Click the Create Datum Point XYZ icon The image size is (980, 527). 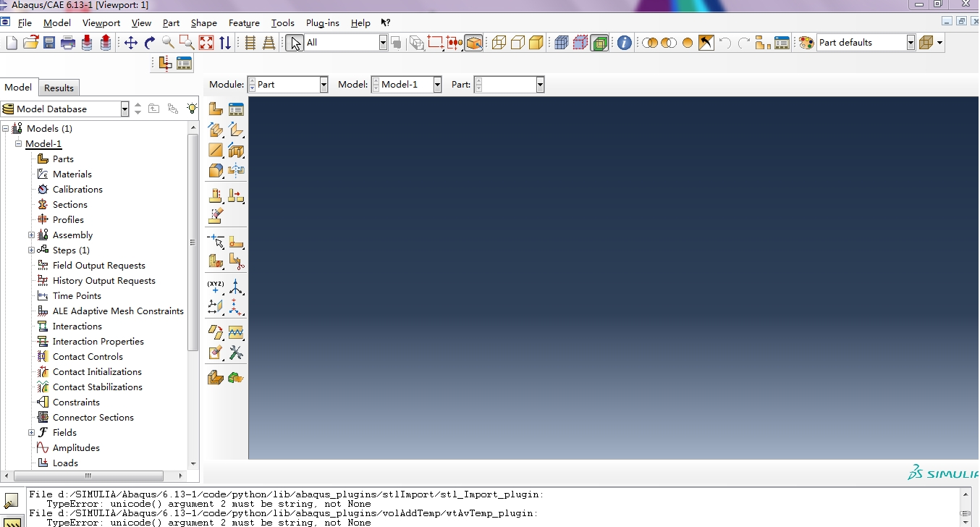[x=216, y=287]
